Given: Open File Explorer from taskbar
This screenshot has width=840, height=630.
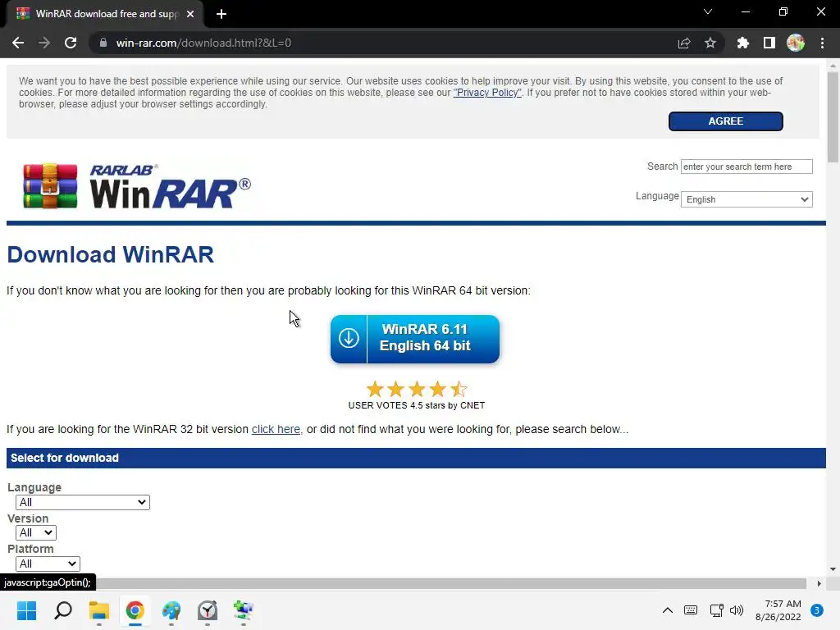Looking at the screenshot, I should pos(99,610).
